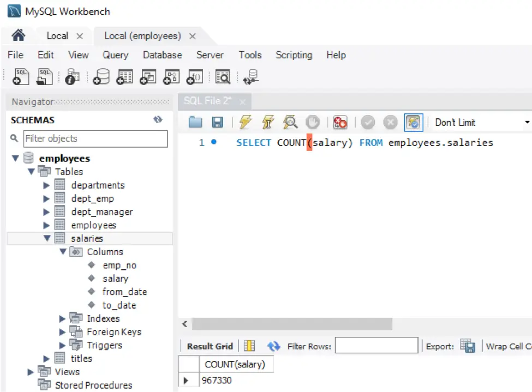Image resolution: width=532 pixels, height=392 pixels.
Task: Collapse the salaries Columns node
Action: tap(63, 252)
